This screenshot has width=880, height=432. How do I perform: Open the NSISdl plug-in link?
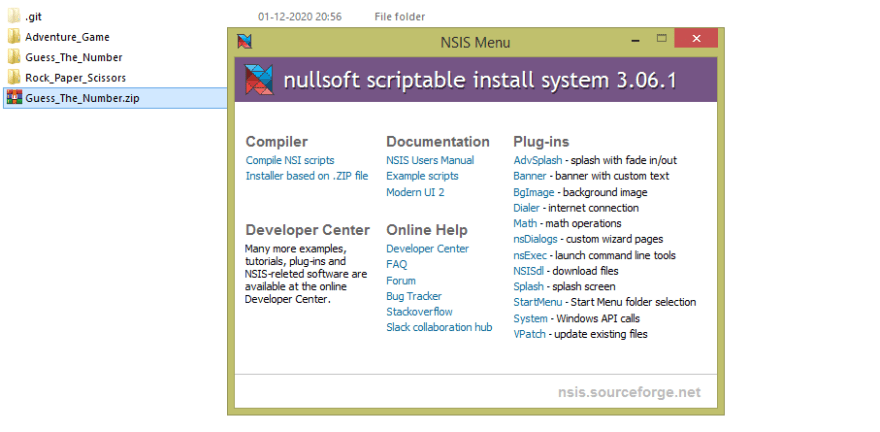[x=529, y=271]
